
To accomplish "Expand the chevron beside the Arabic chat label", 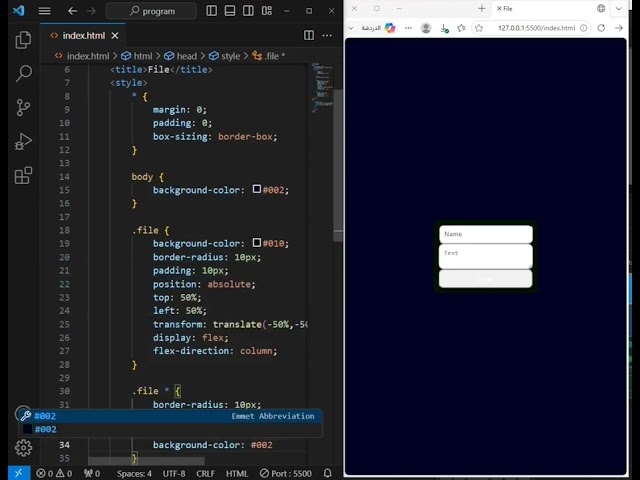I will (351, 28).
